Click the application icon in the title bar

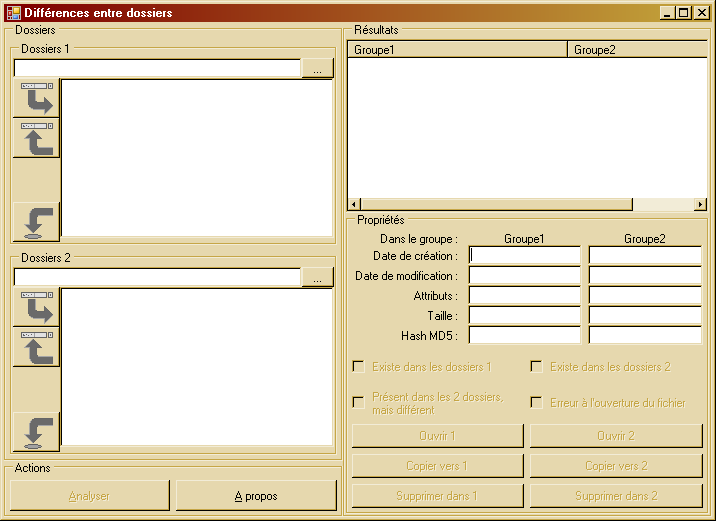point(13,13)
